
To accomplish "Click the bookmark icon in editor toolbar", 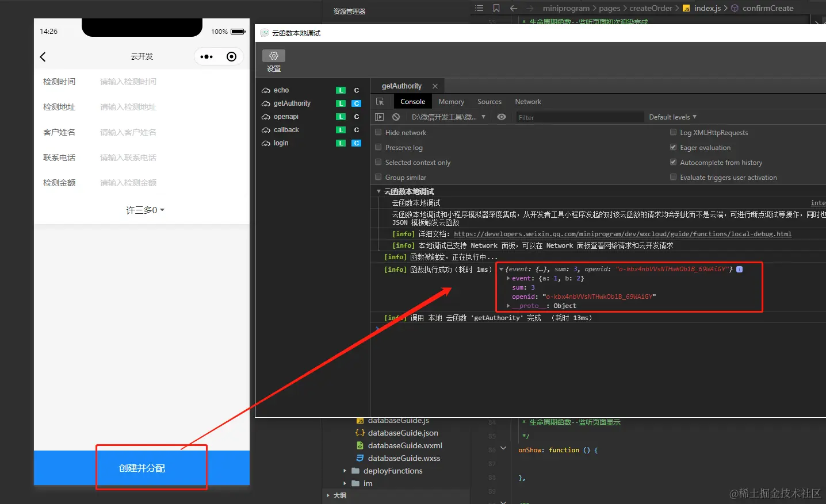I will 496,8.
